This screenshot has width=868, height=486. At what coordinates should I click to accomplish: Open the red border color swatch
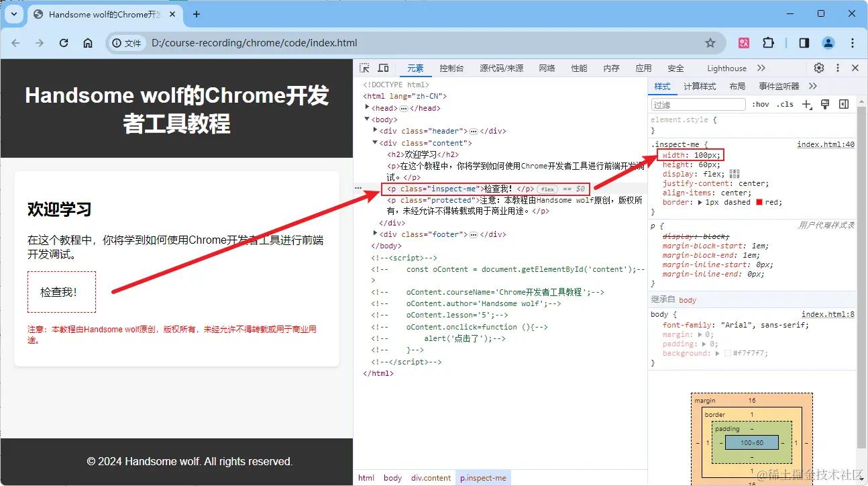[x=759, y=202]
